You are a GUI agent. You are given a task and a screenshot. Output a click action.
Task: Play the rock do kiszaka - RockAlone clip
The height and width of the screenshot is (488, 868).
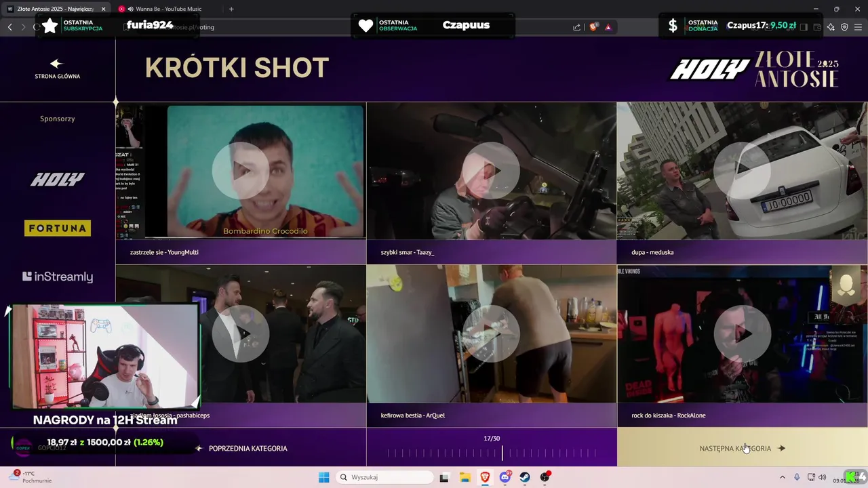click(742, 333)
